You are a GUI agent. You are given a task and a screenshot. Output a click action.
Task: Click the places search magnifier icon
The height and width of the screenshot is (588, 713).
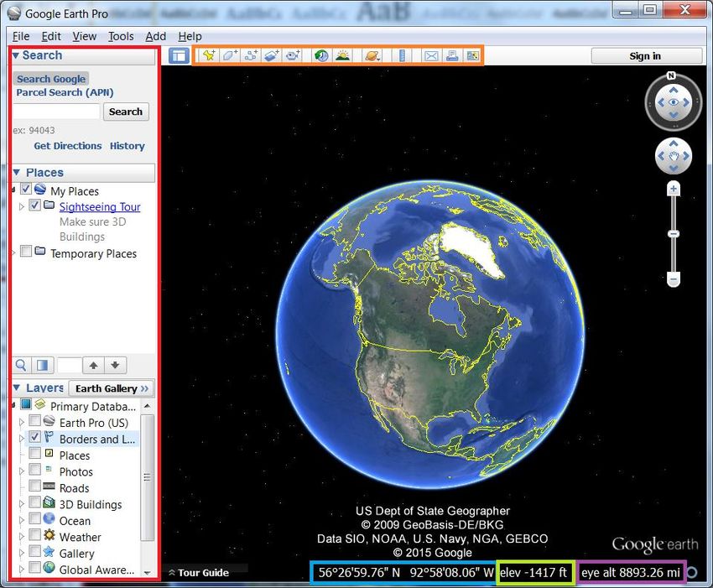pyautogui.click(x=21, y=365)
